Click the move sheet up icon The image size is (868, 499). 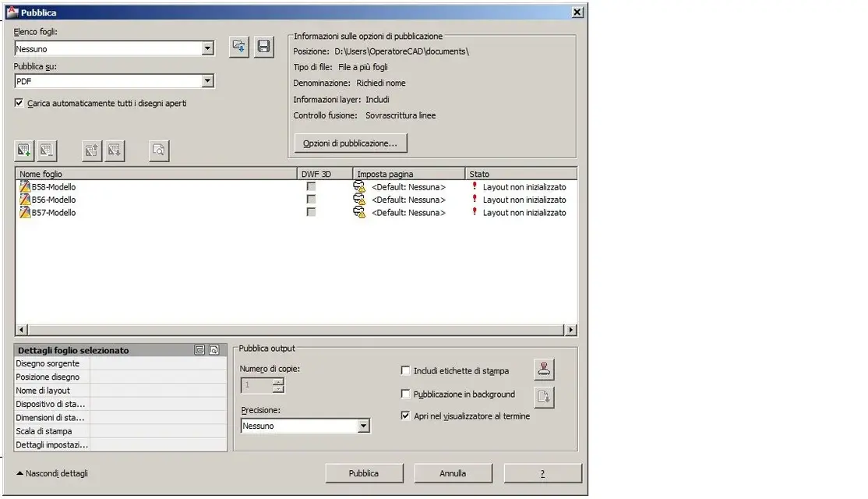tap(92, 150)
